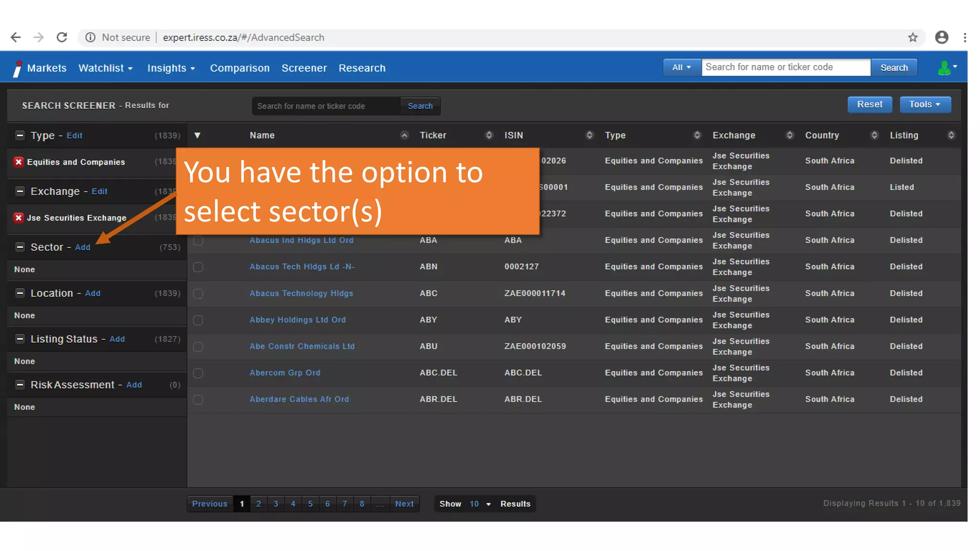
Task: Sort the table by ISIN column
Action: click(589, 135)
